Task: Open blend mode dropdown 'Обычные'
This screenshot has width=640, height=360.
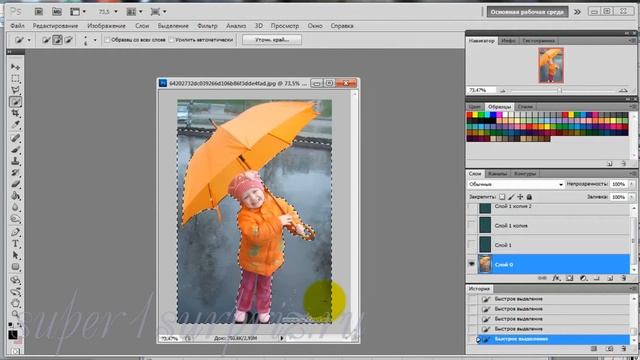Action: 516,184
